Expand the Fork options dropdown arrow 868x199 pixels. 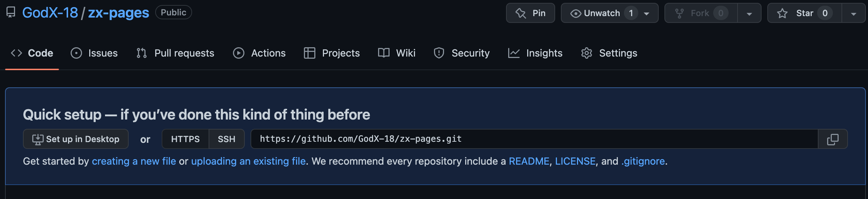pyautogui.click(x=749, y=14)
